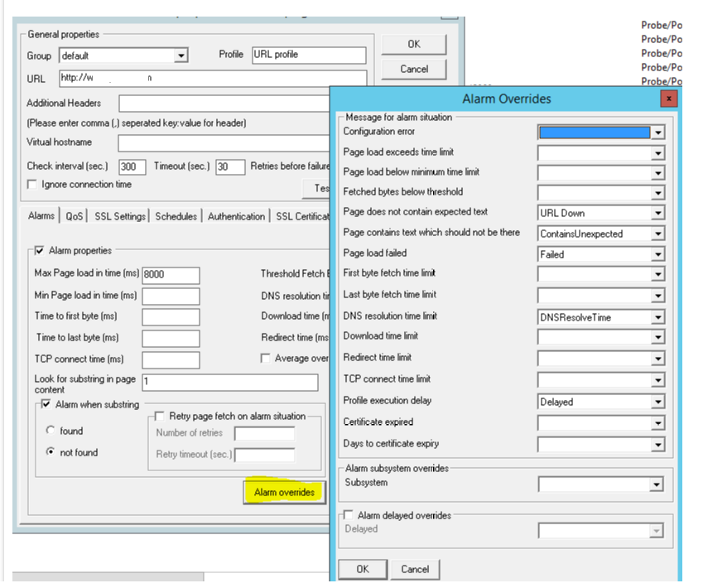Image resolution: width=708 pixels, height=588 pixels.
Task: Click the highlighted Alarm overrides button
Action: [284, 492]
